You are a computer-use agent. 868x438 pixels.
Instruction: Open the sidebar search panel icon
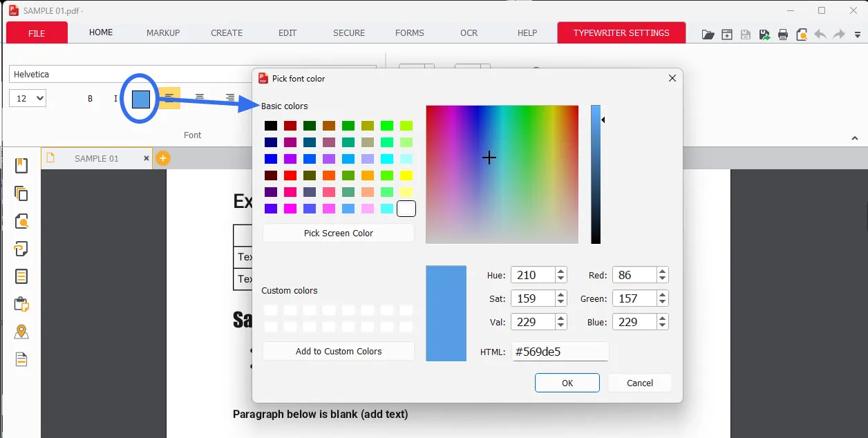pos(21,221)
